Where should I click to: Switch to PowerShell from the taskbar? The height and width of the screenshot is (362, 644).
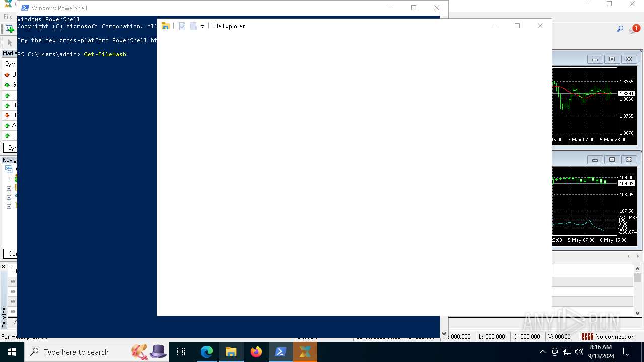click(x=281, y=352)
